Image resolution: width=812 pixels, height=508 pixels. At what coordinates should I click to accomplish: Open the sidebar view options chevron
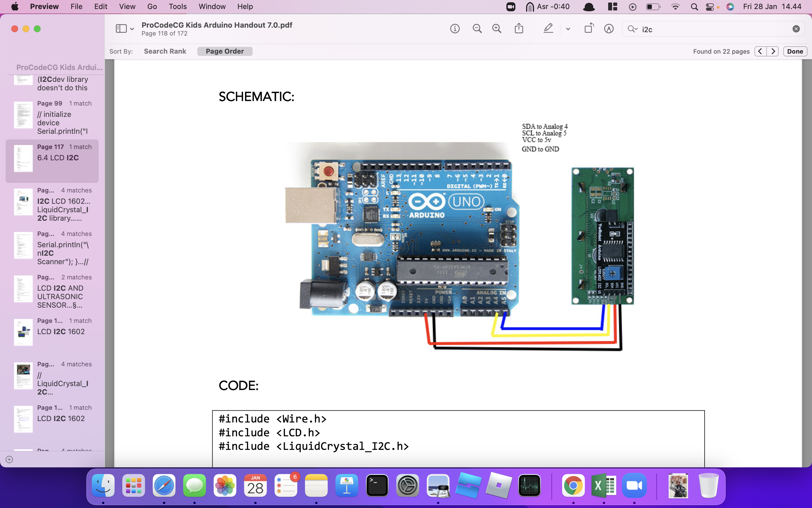tap(132, 29)
